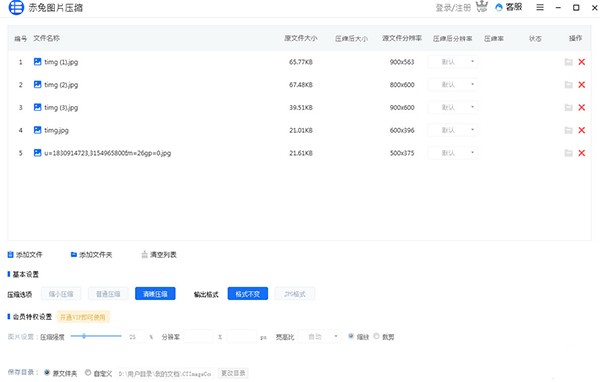The image size is (600, 382).
Task: Remove timg (1).jpg with red X
Action: 582,62
